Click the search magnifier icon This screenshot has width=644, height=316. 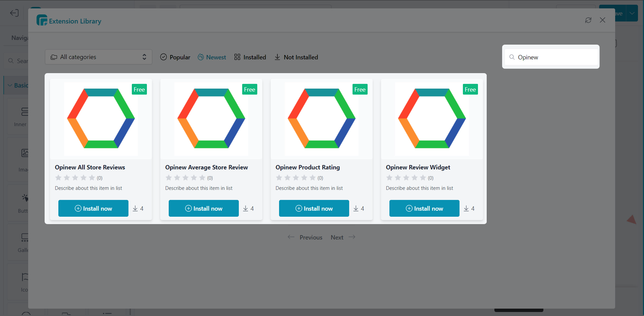pyautogui.click(x=512, y=57)
